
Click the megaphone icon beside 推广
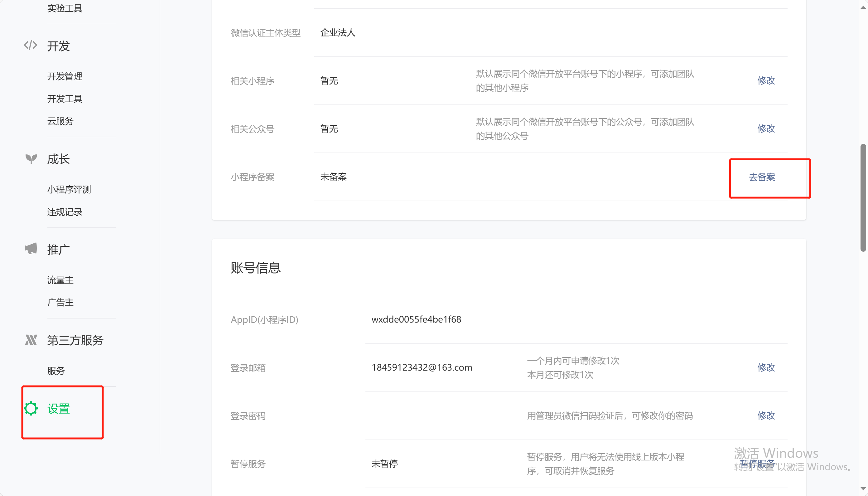click(31, 249)
